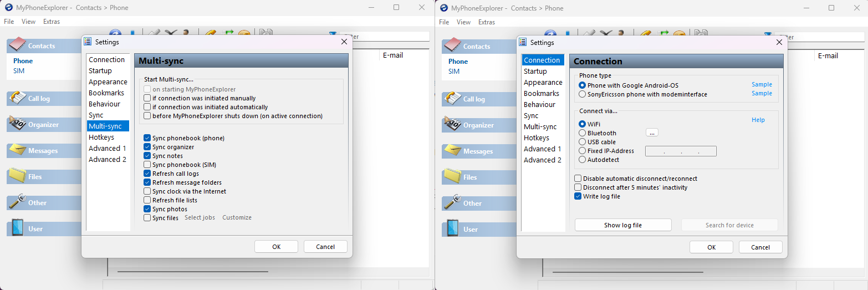The width and height of the screenshot is (868, 290).
Task: Uncheck Sync photos option
Action: point(147,209)
